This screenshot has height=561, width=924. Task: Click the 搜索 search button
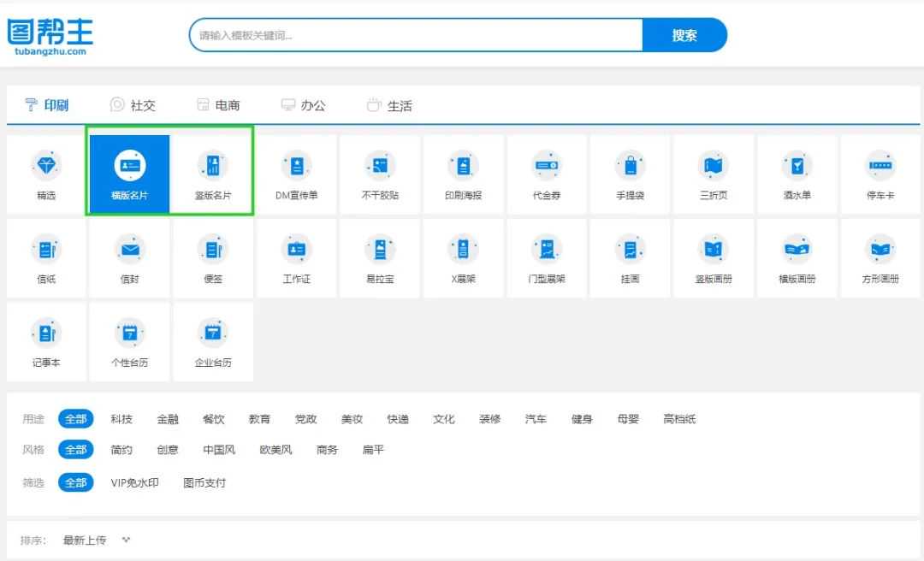point(684,35)
